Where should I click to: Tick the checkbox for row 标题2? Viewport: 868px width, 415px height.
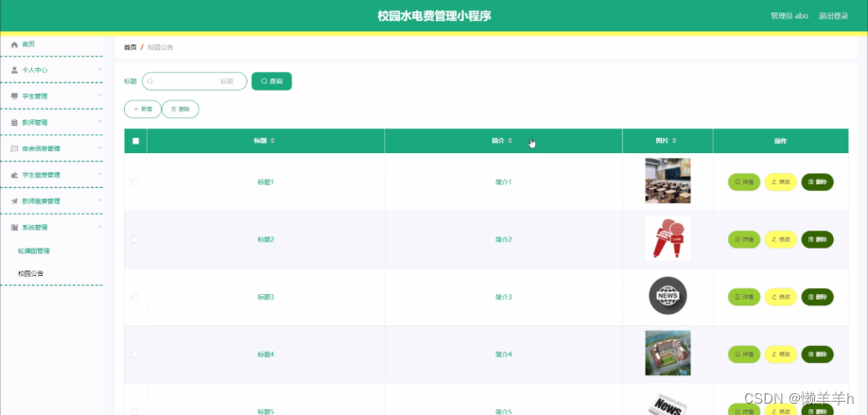tap(134, 239)
